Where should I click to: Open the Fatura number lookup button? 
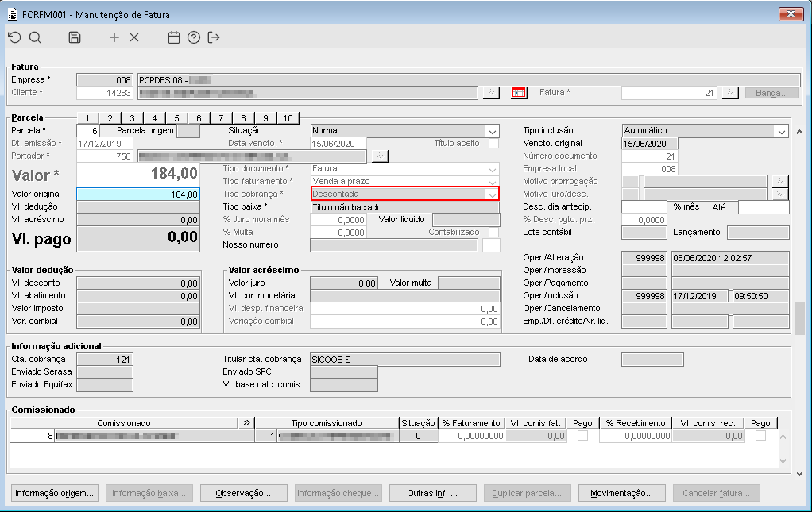[730, 93]
